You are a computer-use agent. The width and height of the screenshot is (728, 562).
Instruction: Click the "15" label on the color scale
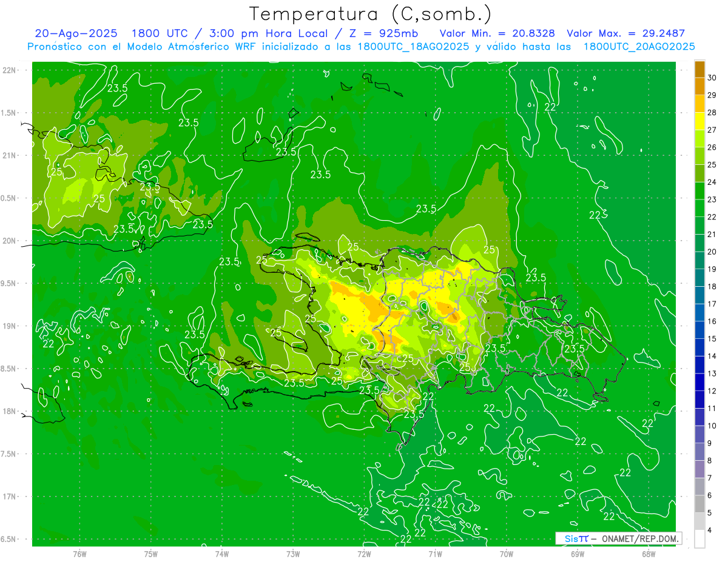(712, 338)
